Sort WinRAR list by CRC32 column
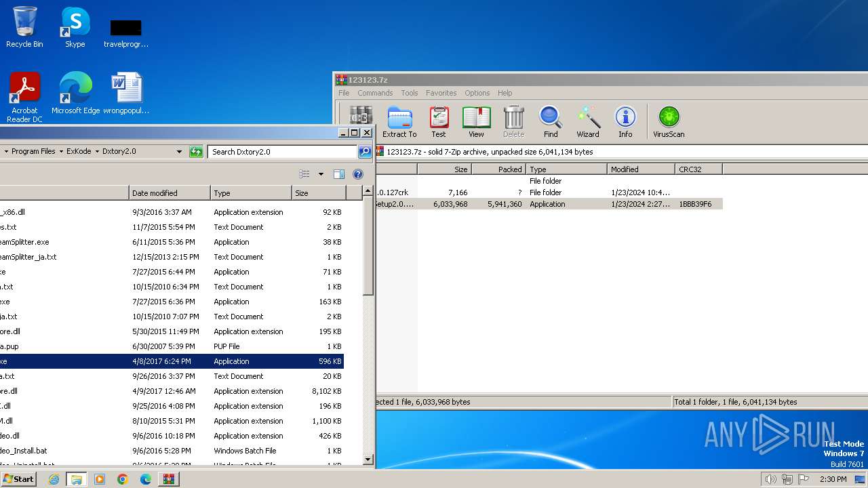 click(698, 169)
